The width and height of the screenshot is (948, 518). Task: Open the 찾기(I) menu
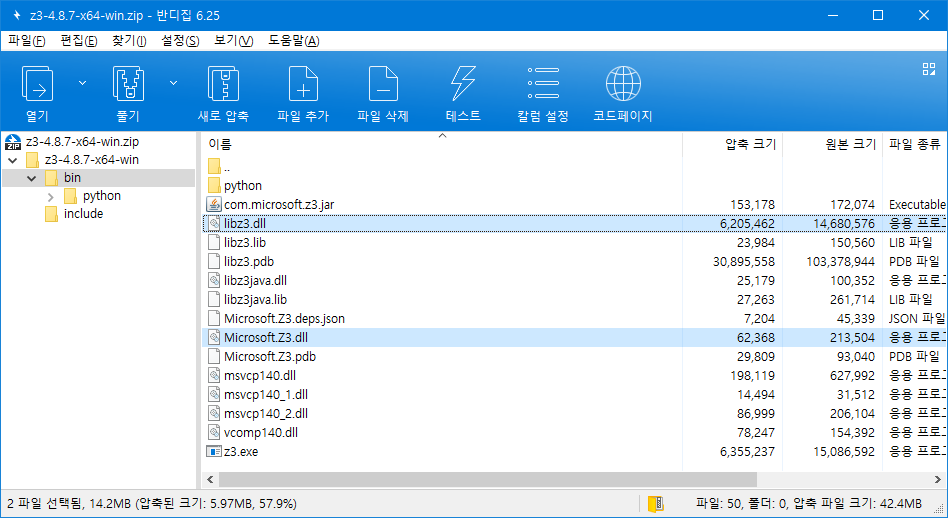tap(129, 40)
